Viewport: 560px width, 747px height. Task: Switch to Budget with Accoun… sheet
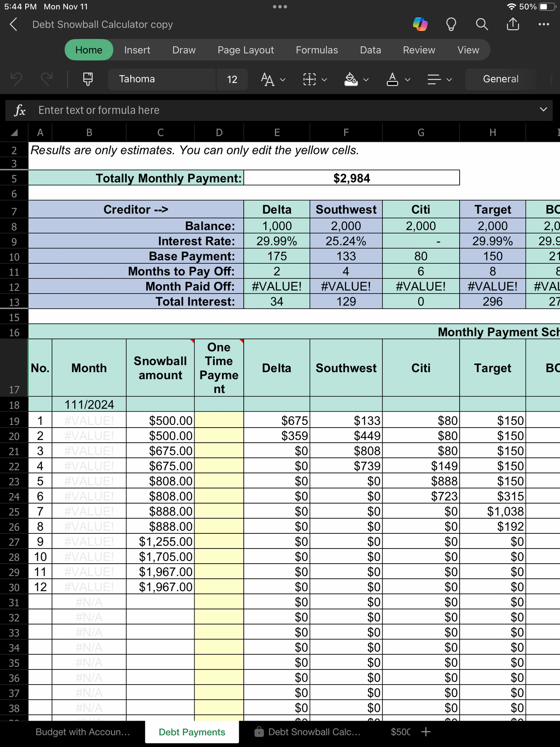coord(83,732)
